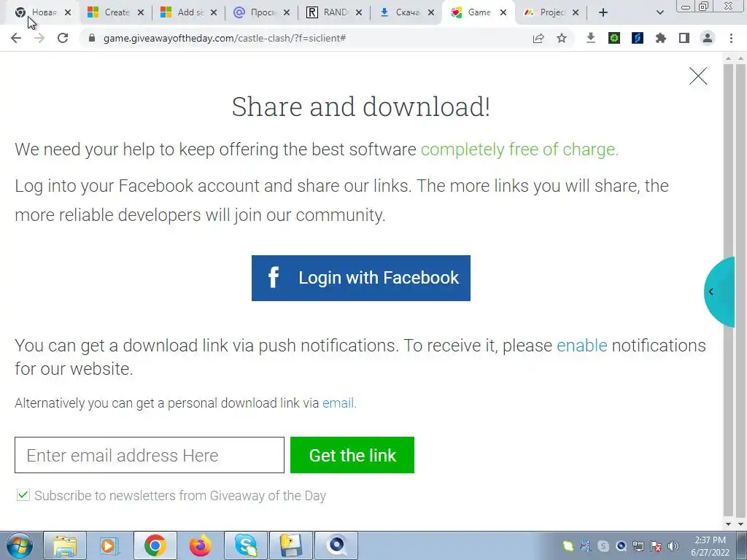
Task: Share this page via share icon
Action: pyautogui.click(x=538, y=38)
